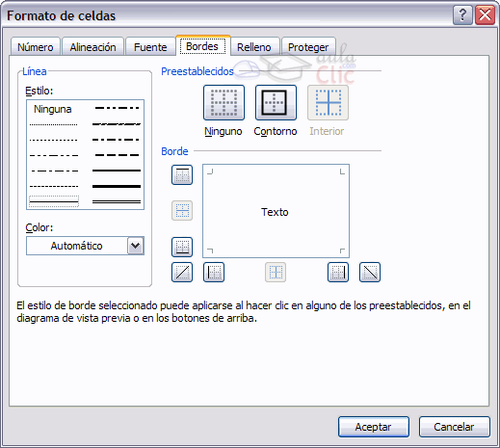Toggle diagonal up border button
The image size is (500, 448).
pos(182,273)
